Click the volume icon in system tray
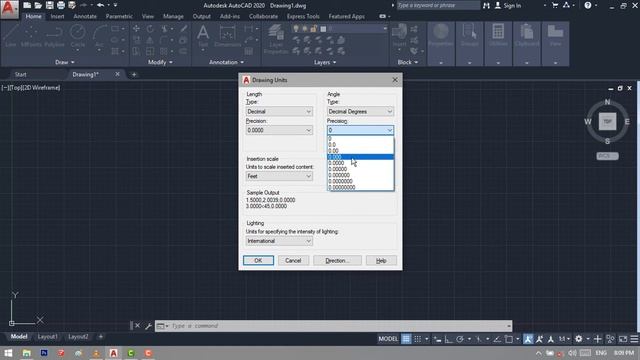 573,353
